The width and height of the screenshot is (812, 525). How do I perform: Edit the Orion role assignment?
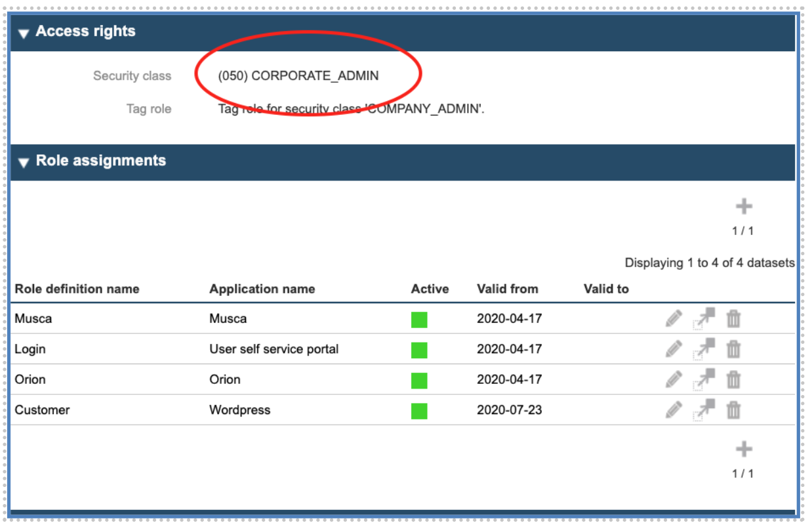point(673,379)
